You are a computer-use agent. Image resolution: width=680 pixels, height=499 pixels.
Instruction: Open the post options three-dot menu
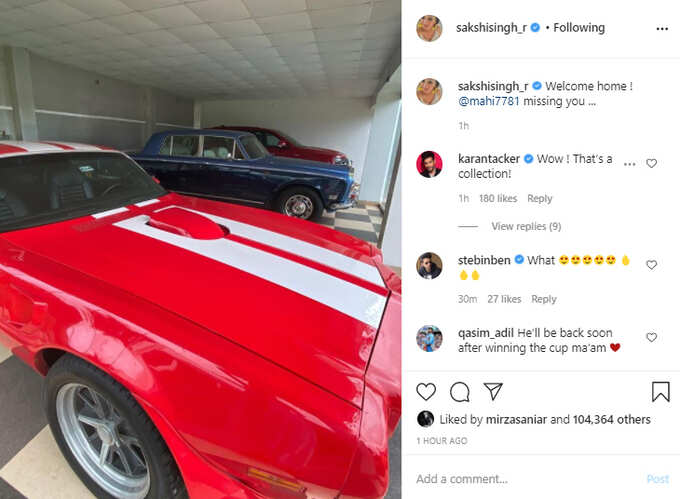(662, 29)
